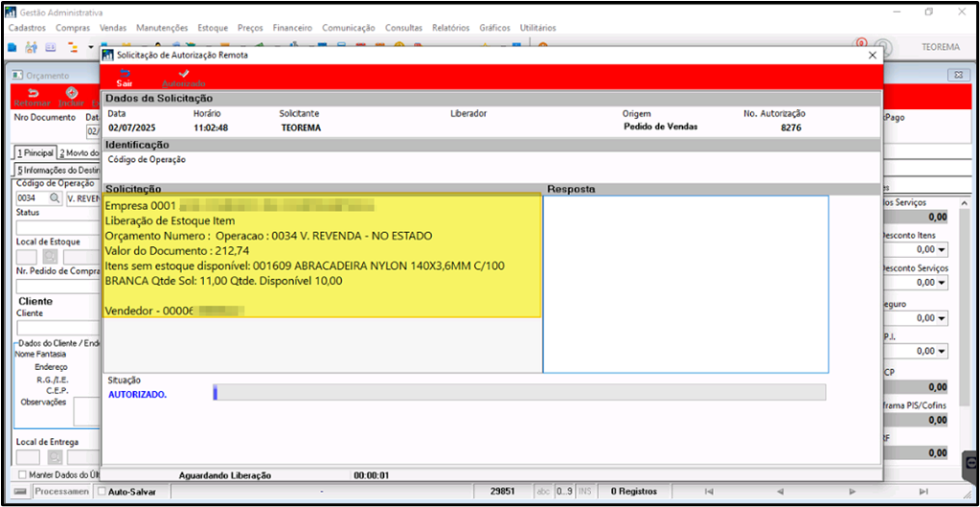This screenshot has height=507, width=980.
Task: Click the Cliente input field
Action: coord(57,328)
